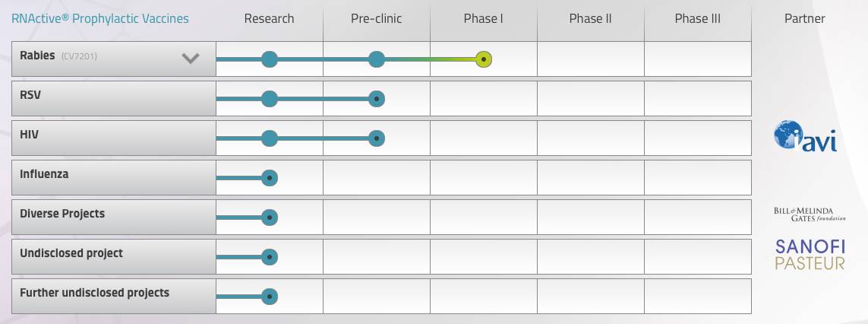Select the Influenza row label

pos(44,174)
